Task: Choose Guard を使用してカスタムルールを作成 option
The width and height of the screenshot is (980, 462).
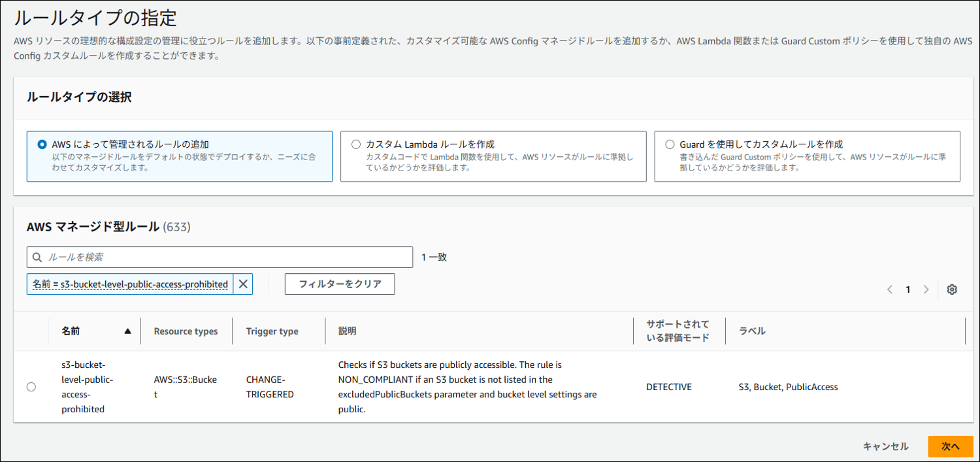Action: click(670, 144)
